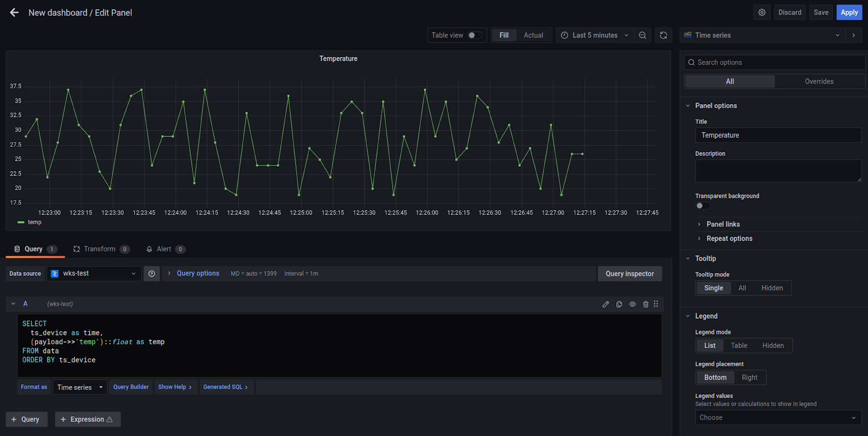Open the Query inspector

630,274
